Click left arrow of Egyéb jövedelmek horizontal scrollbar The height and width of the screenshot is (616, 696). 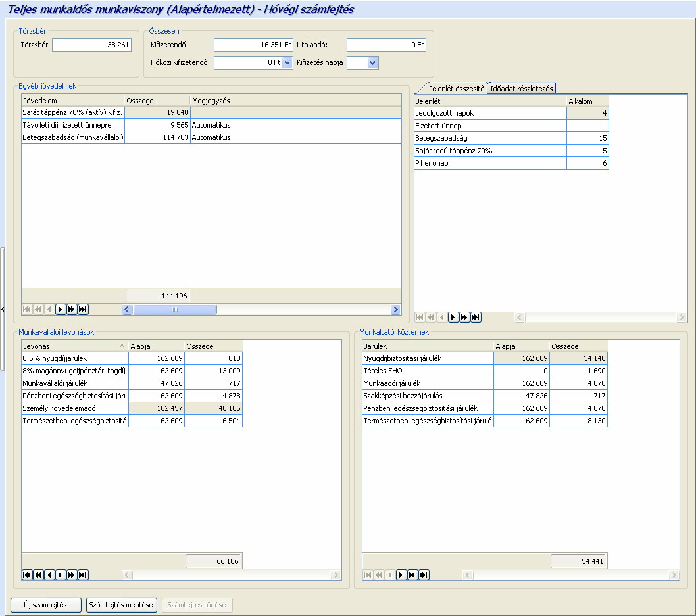(127, 309)
